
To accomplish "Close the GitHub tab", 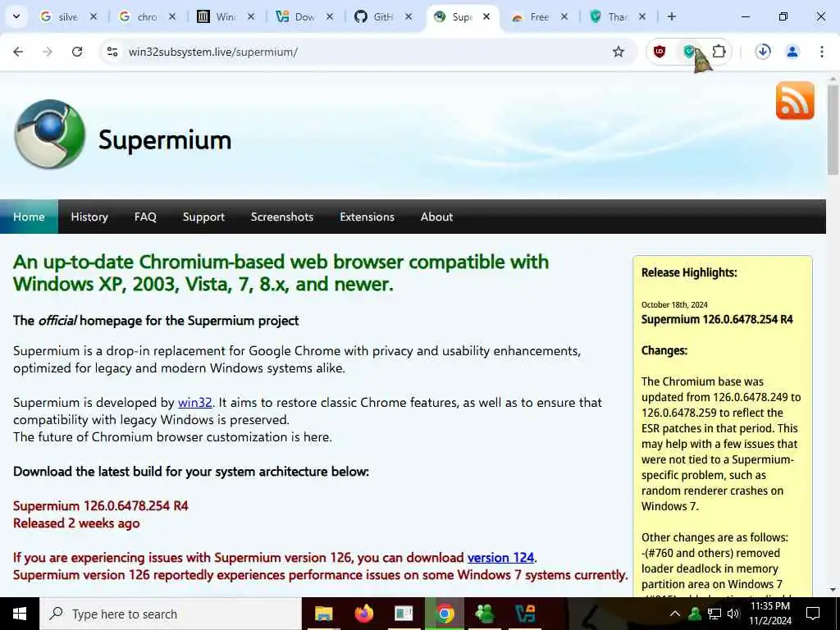I will tap(409, 16).
